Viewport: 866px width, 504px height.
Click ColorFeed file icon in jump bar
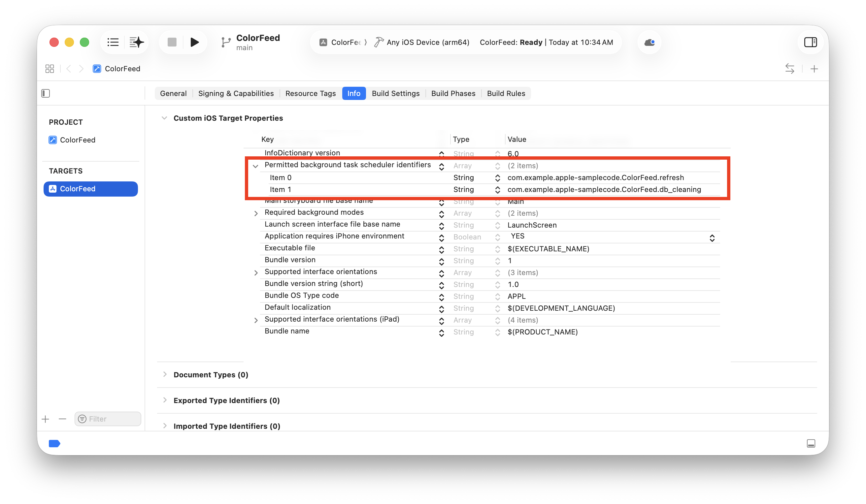pyautogui.click(x=97, y=69)
